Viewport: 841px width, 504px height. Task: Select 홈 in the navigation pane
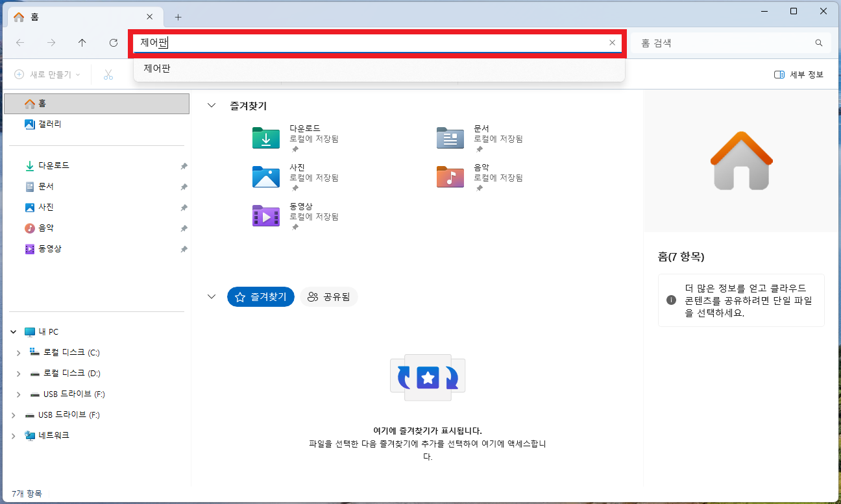[97, 103]
